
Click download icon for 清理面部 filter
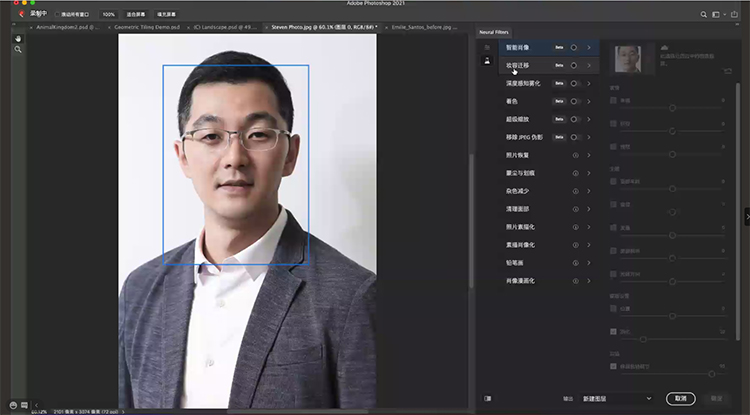click(x=575, y=209)
